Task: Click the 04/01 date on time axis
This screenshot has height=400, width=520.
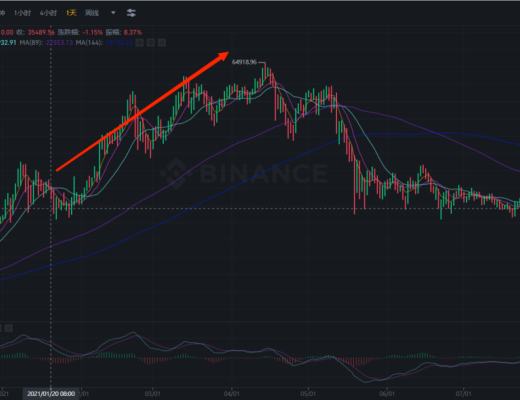Action: 231,394
